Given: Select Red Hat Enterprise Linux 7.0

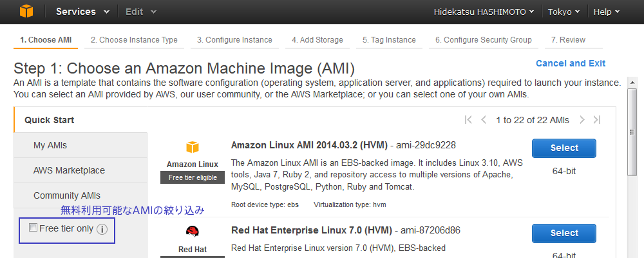Looking at the screenshot, I should point(564,233).
